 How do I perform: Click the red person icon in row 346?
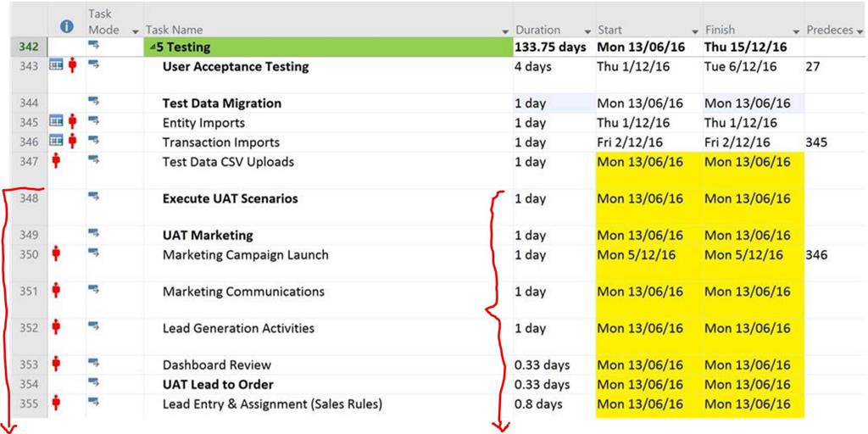click(73, 142)
